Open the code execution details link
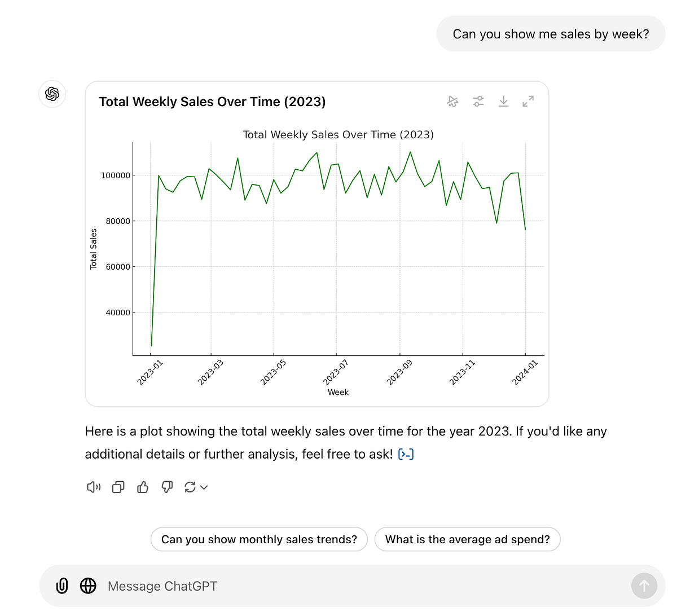This screenshot has width=677, height=616. [406, 454]
